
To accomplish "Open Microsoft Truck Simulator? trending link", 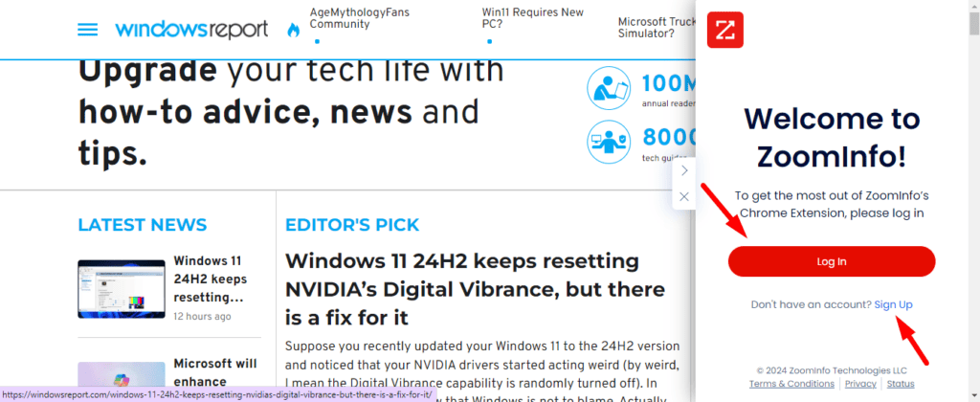I will [657, 28].
